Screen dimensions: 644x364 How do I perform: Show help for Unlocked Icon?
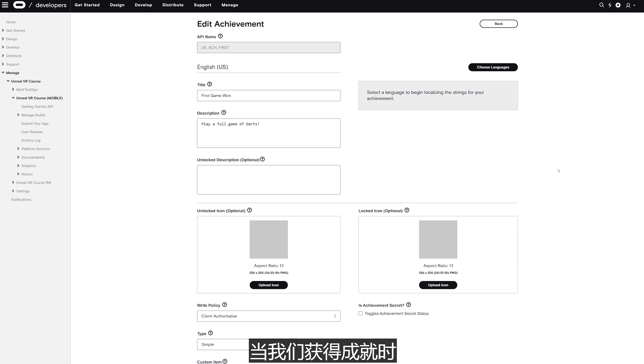[250, 210]
